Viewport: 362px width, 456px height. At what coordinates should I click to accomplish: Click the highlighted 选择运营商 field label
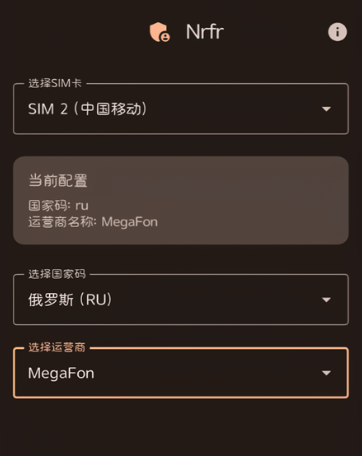tap(57, 347)
